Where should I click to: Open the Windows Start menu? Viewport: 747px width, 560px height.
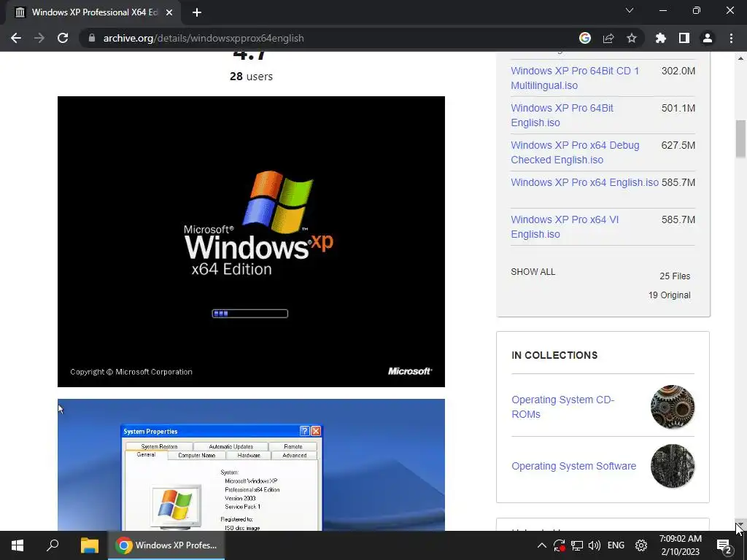coord(18,545)
